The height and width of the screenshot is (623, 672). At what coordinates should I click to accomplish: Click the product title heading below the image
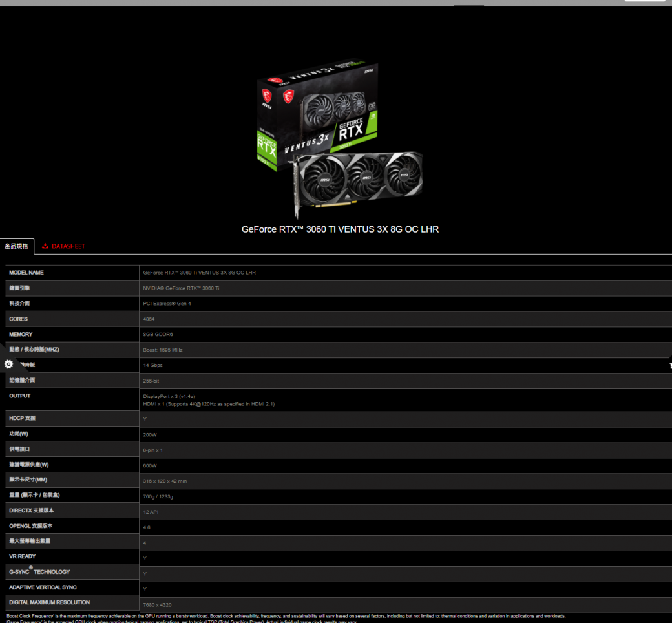341,229
